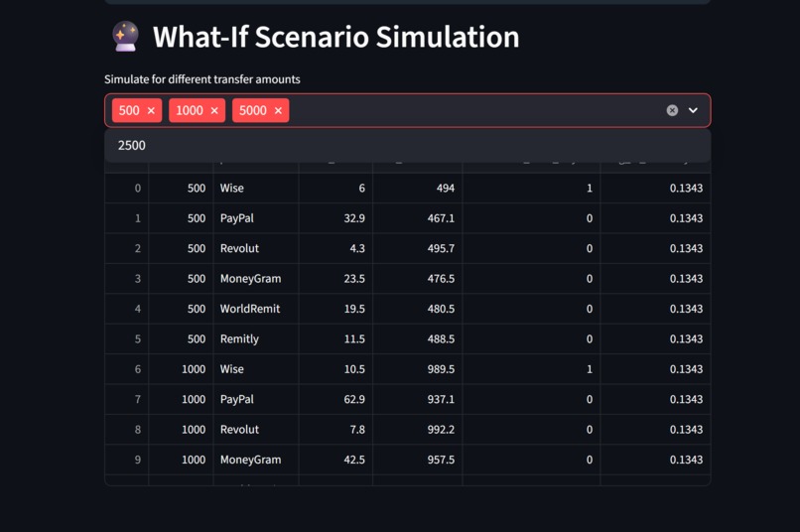800x532 pixels.
Task: Select the MoneyGram cell in row 3
Action: (x=256, y=279)
